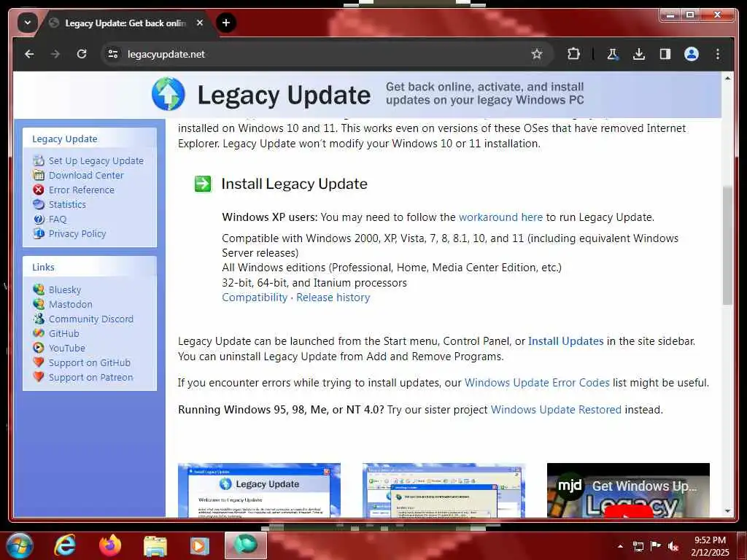
Task: Click the FAQ question mark icon
Action: click(39, 219)
